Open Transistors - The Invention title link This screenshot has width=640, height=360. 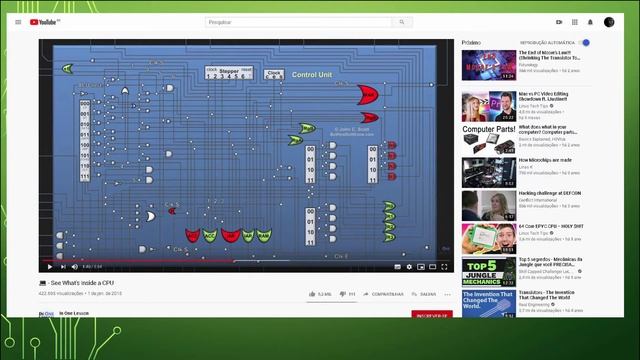pos(547,295)
